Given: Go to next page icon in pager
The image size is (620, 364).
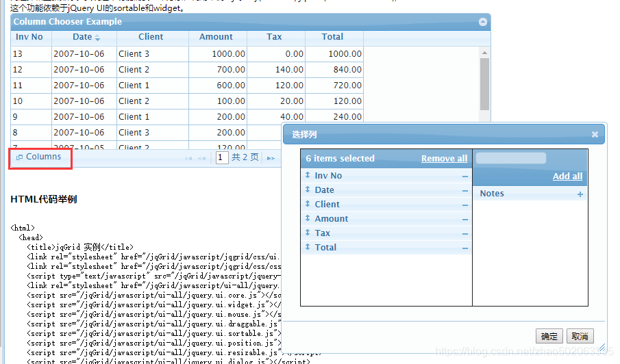Looking at the screenshot, I should point(271,158).
